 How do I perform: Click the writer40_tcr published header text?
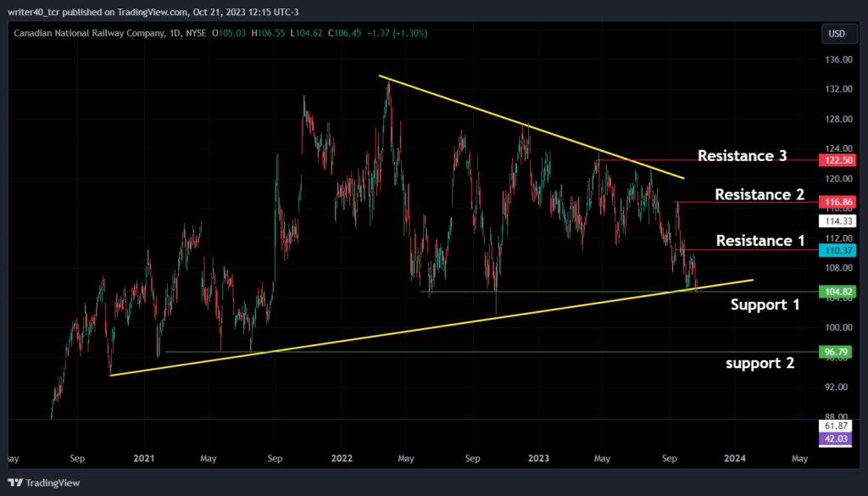[x=153, y=12]
